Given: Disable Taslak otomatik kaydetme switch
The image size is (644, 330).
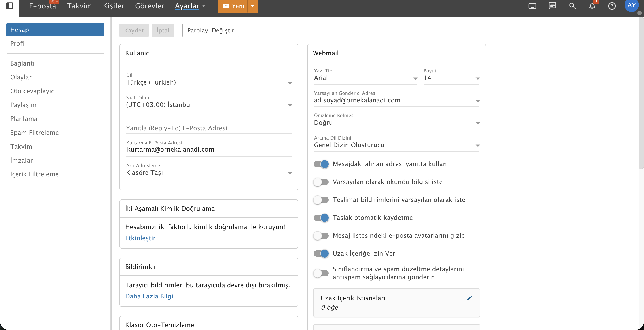Looking at the screenshot, I should [321, 218].
